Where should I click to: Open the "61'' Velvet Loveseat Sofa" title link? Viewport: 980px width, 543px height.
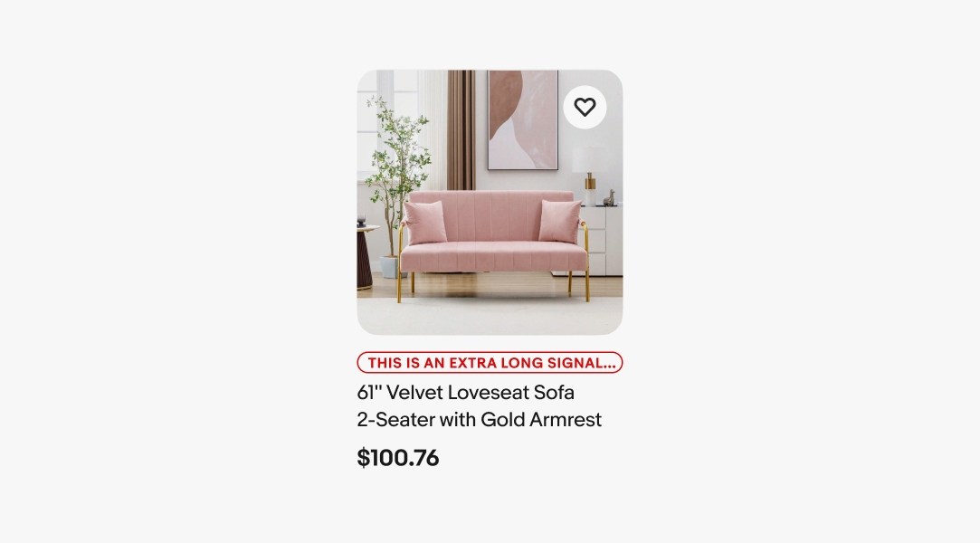pos(466,393)
